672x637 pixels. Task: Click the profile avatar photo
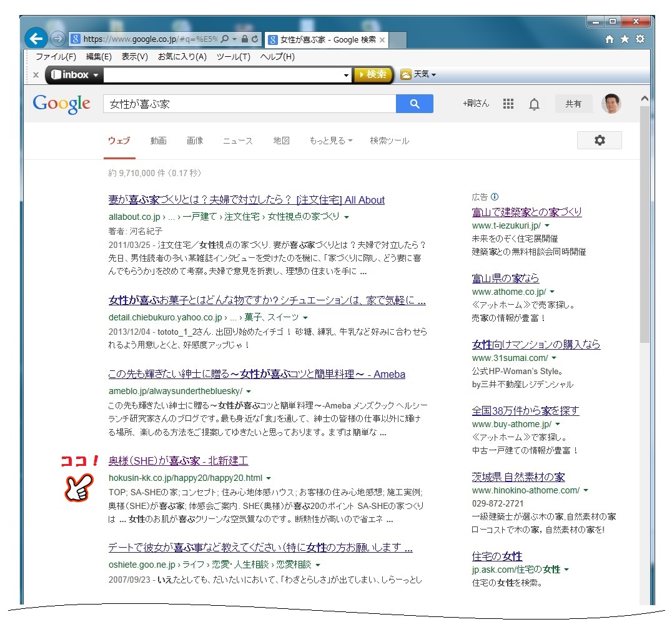[611, 103]
